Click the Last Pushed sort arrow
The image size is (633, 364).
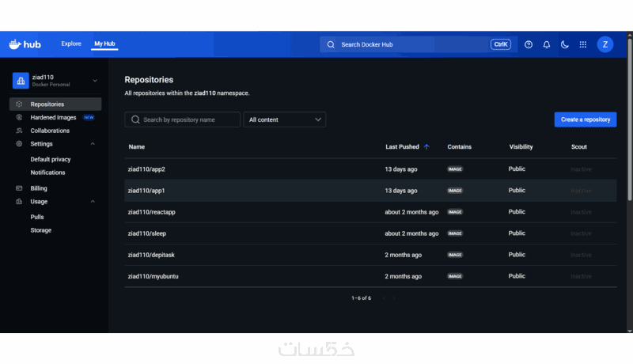click(x=426, y=147)
